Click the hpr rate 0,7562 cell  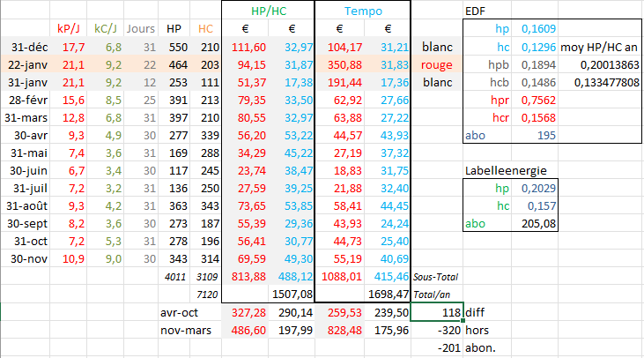535,100
